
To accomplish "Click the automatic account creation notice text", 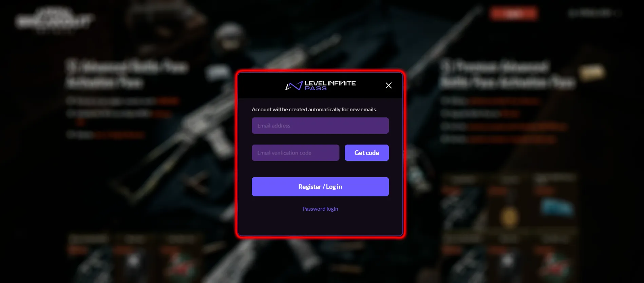I will (314, 109).
